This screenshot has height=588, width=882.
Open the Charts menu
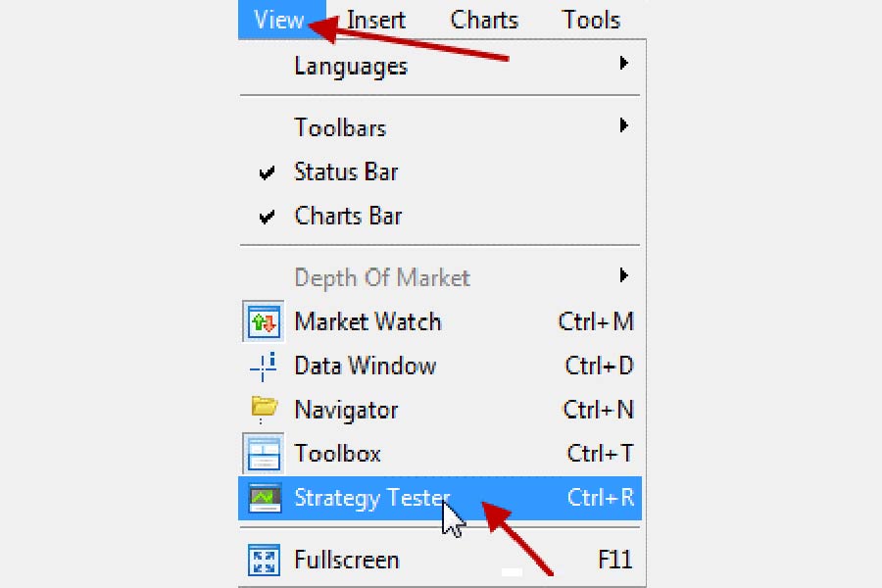[x=484, y=20]
